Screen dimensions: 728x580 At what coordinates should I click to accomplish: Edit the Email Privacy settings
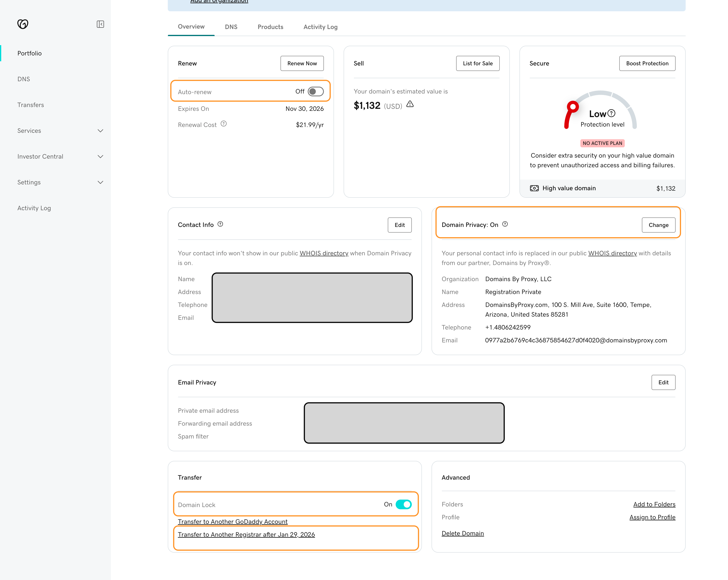click(x=663, y=382)
